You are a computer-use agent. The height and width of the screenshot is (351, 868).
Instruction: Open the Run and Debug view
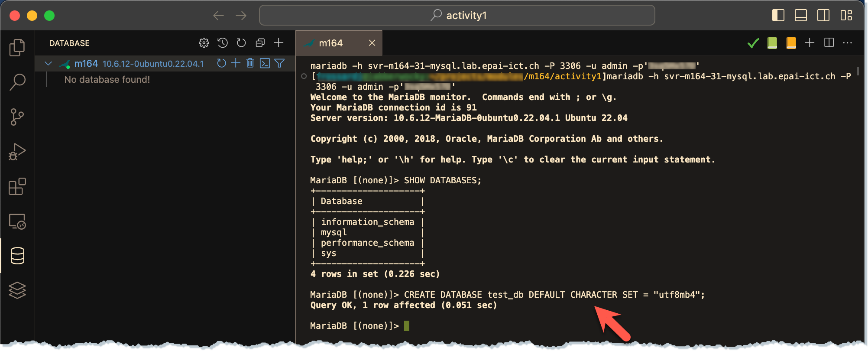pos(17,152)
